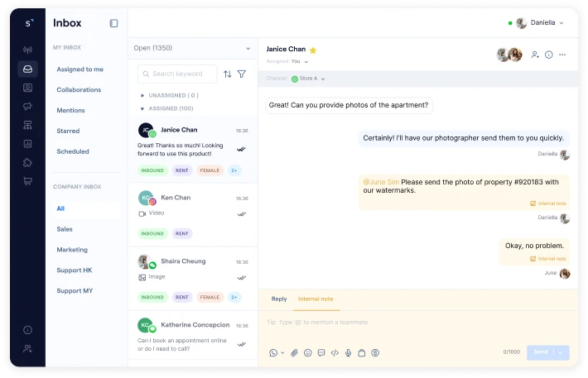Collapse the Inbox side panel icon
Image resolution: width=588 pixels, height=378 pixels.
pyautogui.click(x=113, y=23)
